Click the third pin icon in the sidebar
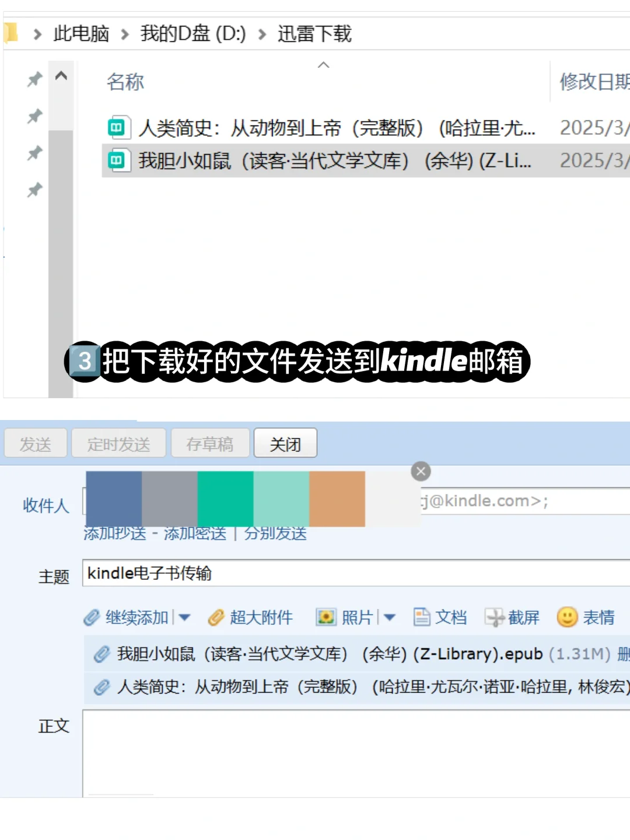 pyautogui.click(x=35, y=153)
